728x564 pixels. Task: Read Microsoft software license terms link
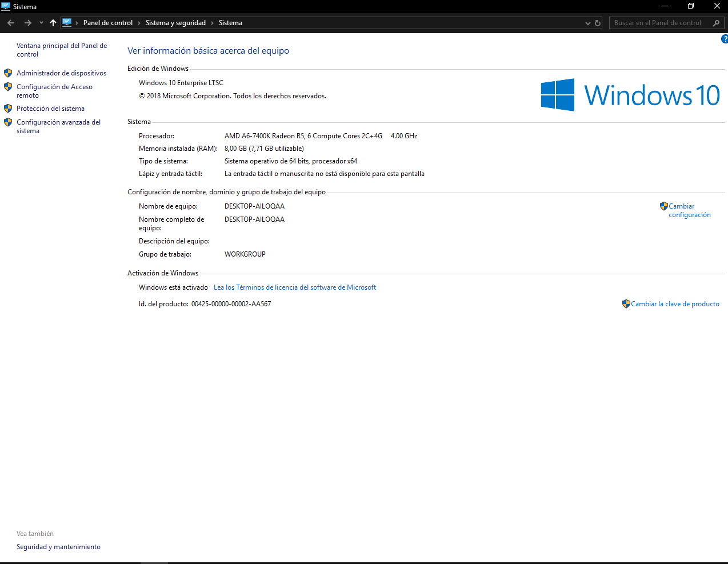295,287
